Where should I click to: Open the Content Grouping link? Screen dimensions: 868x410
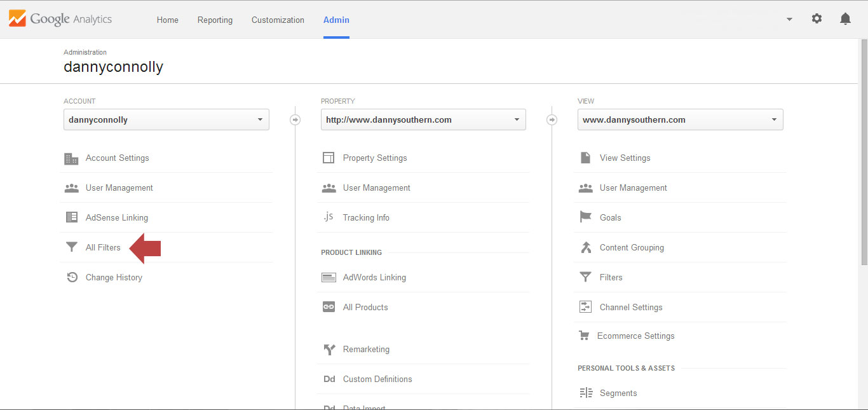point(632,247)
